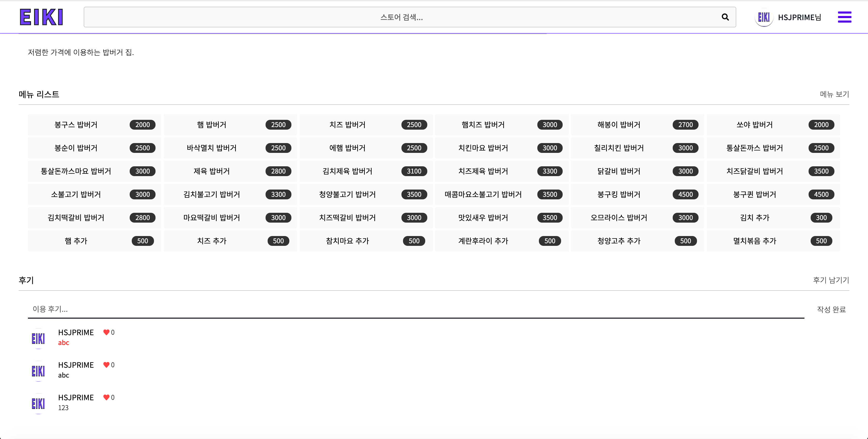This screenshot has height=439, width=868.
Task: Click the search magnifier icon
Action: [x=725, y=17]
